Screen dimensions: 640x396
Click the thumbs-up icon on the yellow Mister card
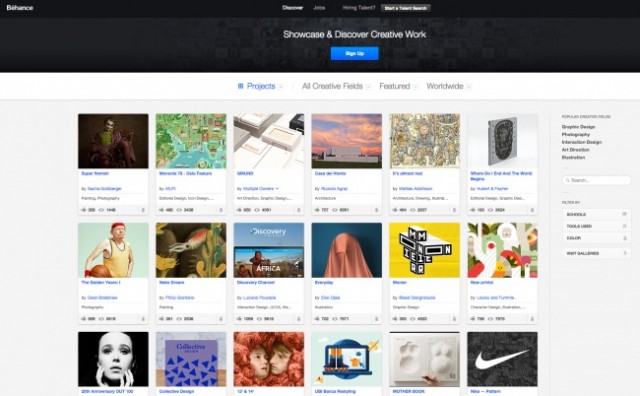[x=395, y=319]
